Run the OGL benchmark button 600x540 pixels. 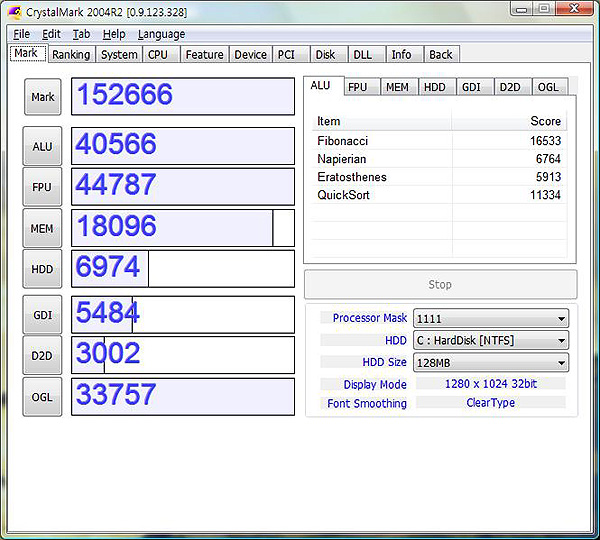[42, 397]
